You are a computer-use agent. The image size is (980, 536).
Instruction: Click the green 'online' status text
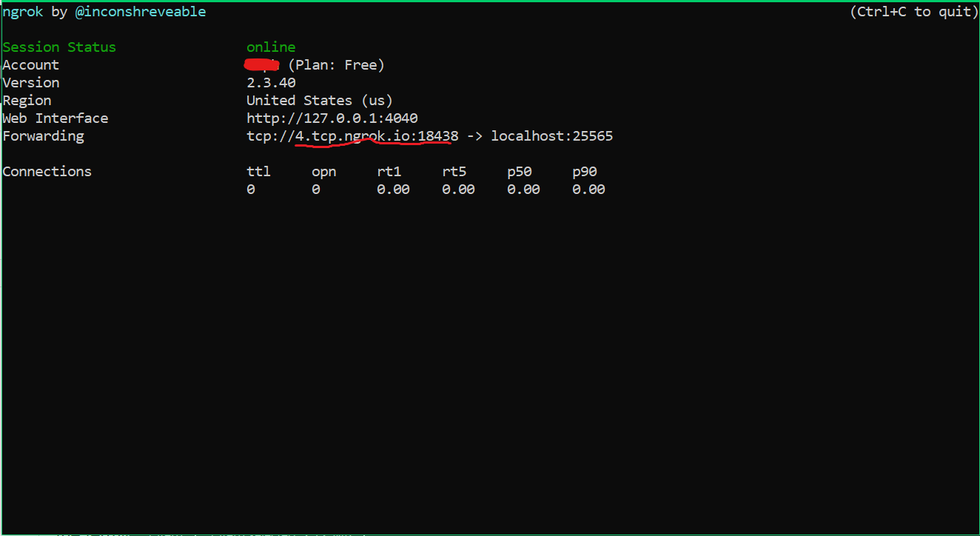271,47
